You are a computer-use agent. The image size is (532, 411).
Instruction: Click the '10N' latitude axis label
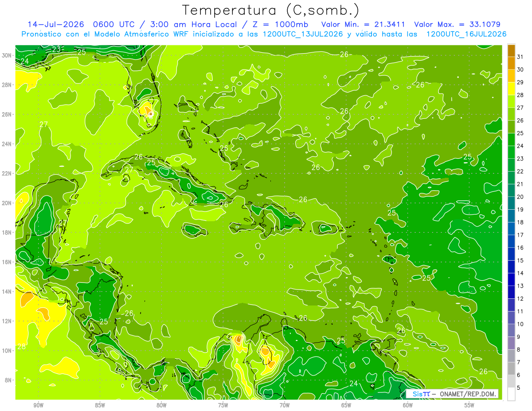point(8,350)
